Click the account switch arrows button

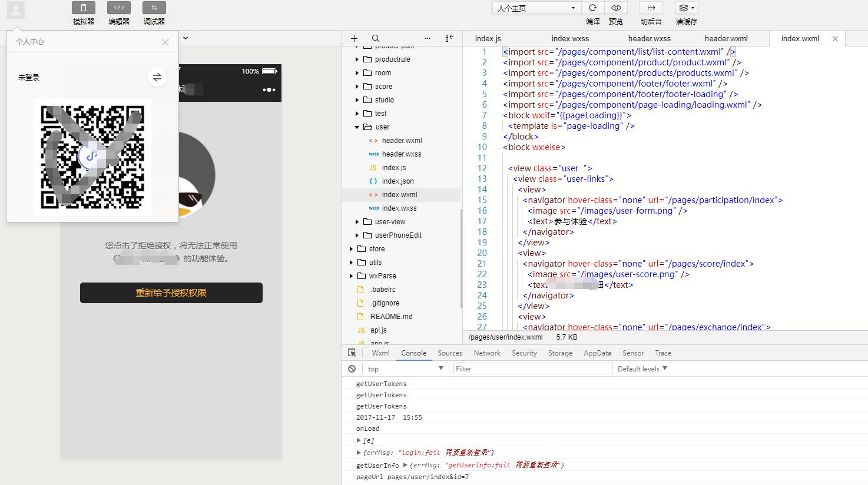(157, 77)
